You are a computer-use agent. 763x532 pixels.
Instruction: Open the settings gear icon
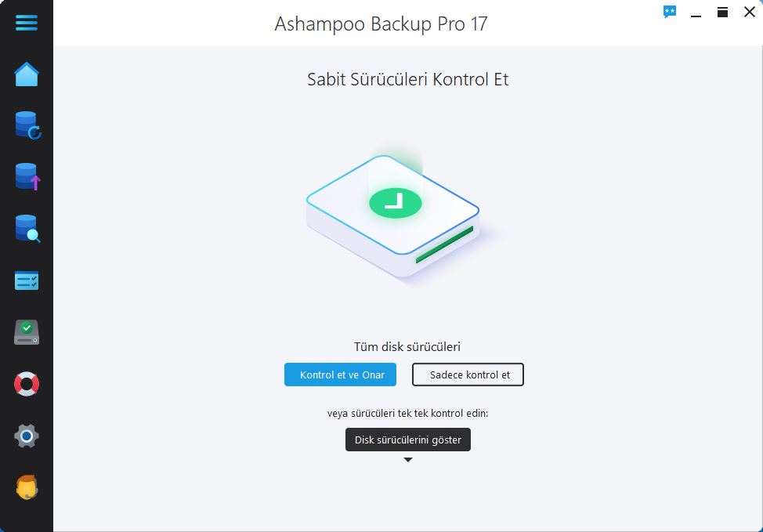coord(27,436)
